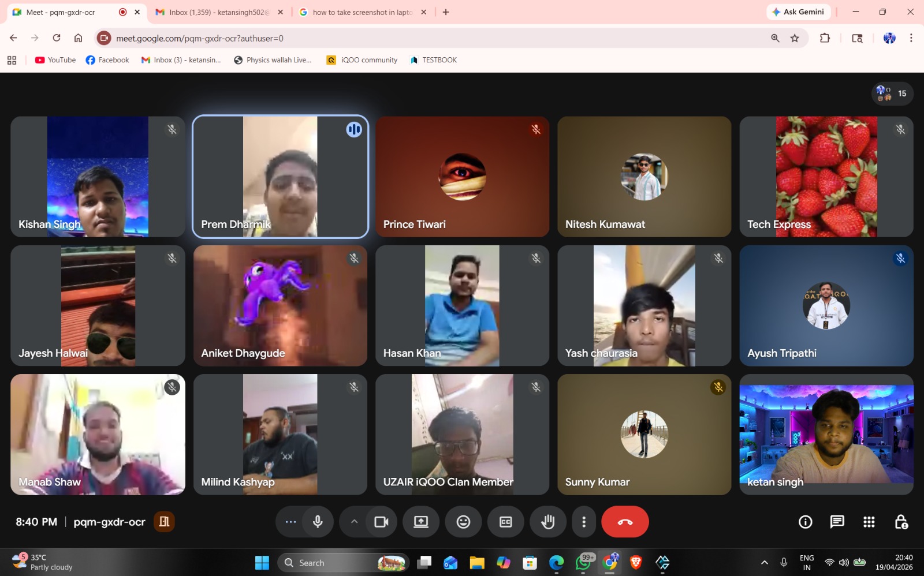
Task: Raise your hand in the meeting
Action: (547, 522)
